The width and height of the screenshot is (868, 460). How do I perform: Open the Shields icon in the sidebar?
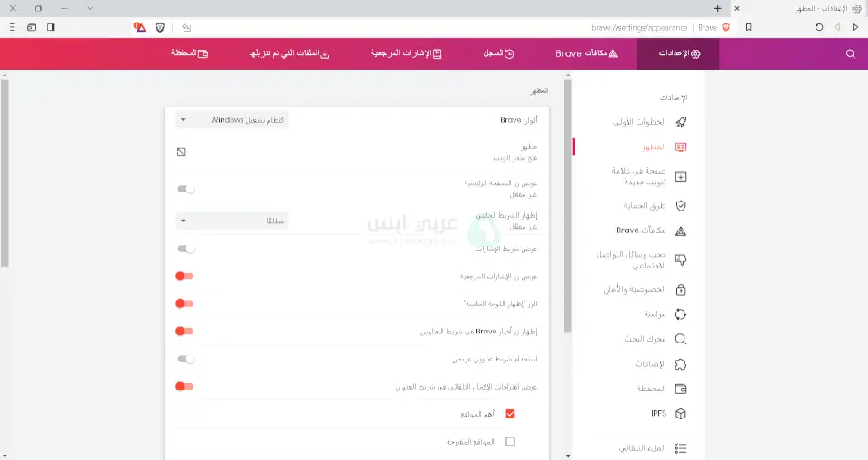tap(681, 206)
